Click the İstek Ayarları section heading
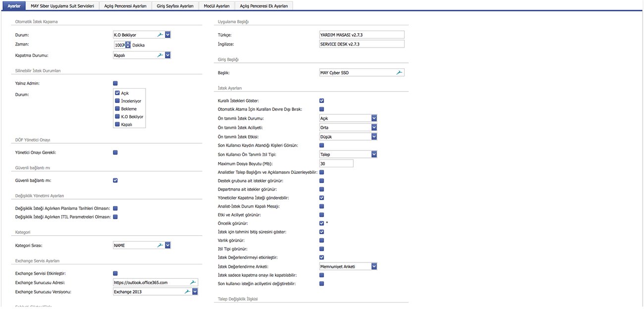The width and height of the screenshot is (644, 310). click(230, 88)
